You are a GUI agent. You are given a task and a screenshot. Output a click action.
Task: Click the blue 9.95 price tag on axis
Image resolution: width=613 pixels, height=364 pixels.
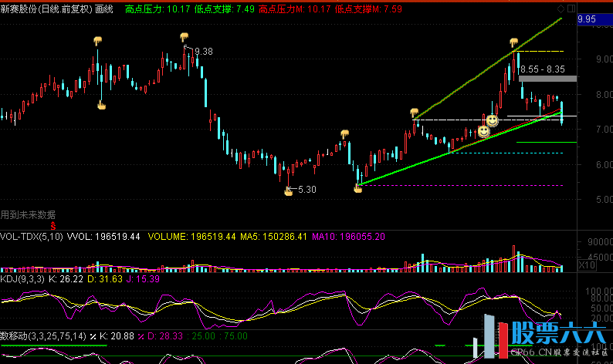click(x=590, y=19)
